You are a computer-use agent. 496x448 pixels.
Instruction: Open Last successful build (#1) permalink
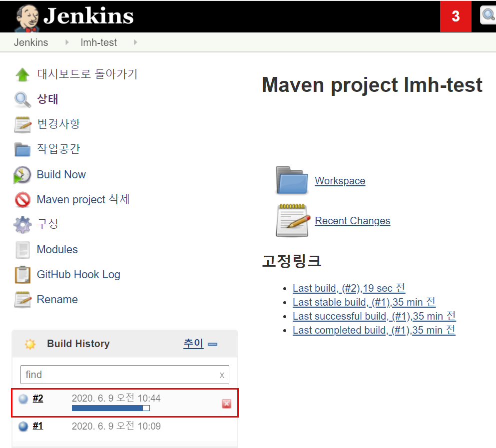pyautogui.click(x=374, y=316)
